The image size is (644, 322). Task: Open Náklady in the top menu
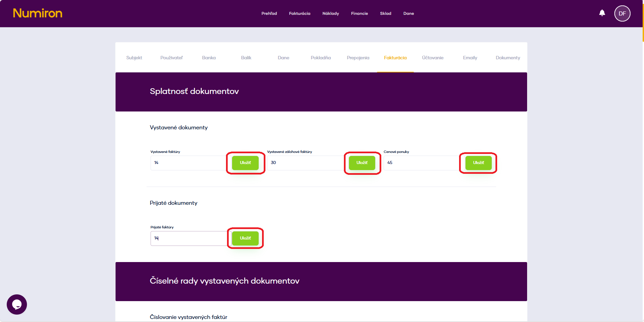tap(330, 13)
